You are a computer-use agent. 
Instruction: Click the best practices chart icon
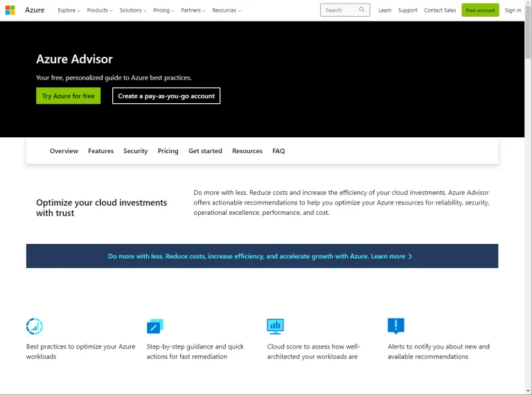34,326
